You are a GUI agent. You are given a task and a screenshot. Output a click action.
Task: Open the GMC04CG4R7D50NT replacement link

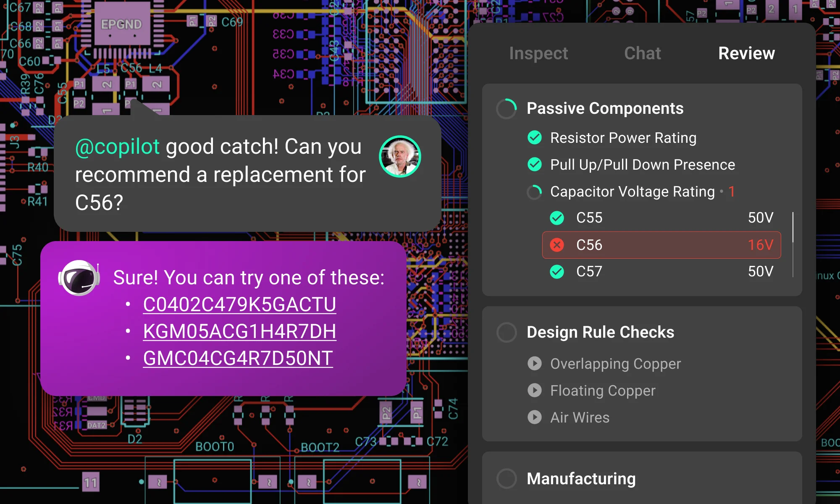(238, 359)
